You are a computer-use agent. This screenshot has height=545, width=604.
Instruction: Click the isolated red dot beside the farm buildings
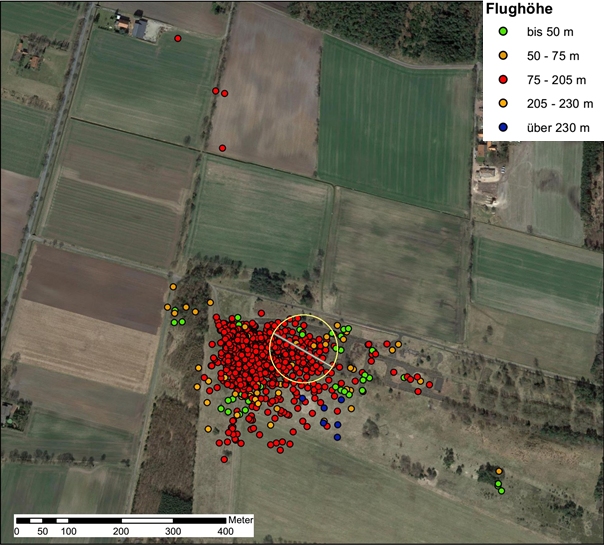178,39
